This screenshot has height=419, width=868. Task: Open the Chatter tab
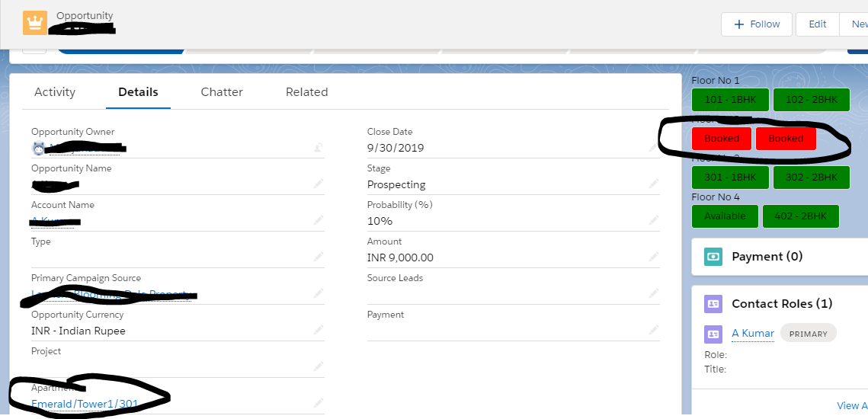pos(222,92)
